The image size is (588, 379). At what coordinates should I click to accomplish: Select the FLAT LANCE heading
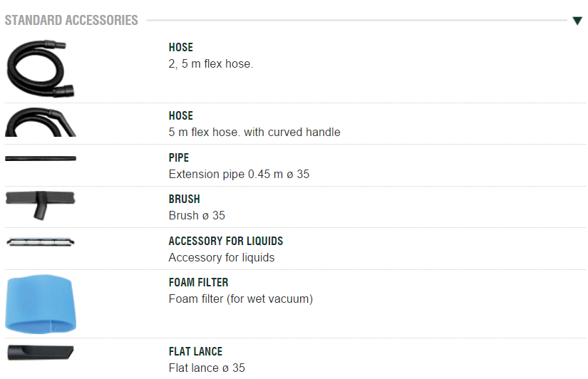196,351
